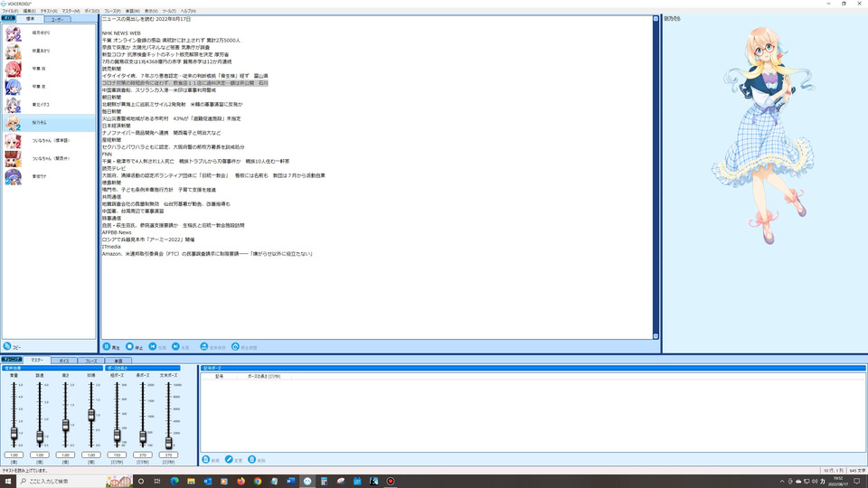
Task: Open File Explorer from the taskbar
Action: pos(191,482)
